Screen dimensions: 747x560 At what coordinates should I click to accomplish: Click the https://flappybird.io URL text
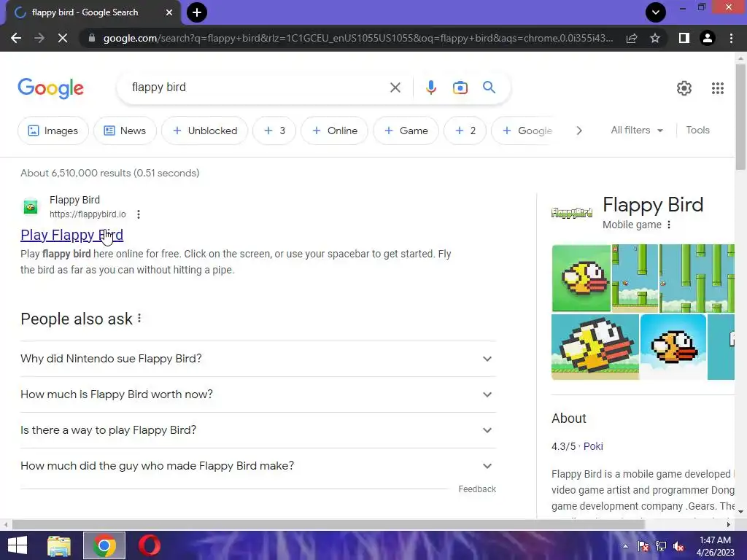(88, 214)
